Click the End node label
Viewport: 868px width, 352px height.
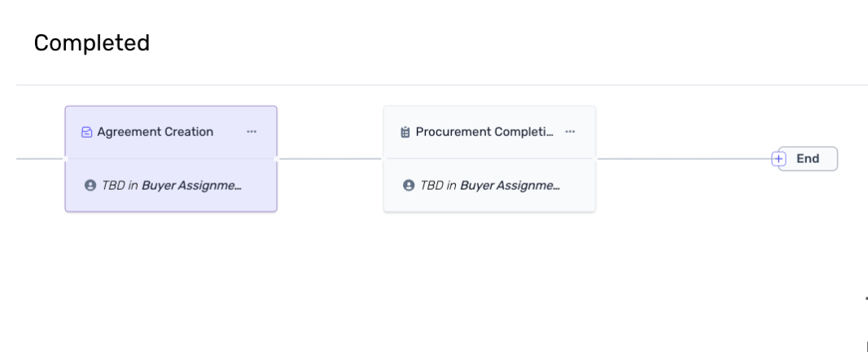pyautogui.click(x=807, y=159)
